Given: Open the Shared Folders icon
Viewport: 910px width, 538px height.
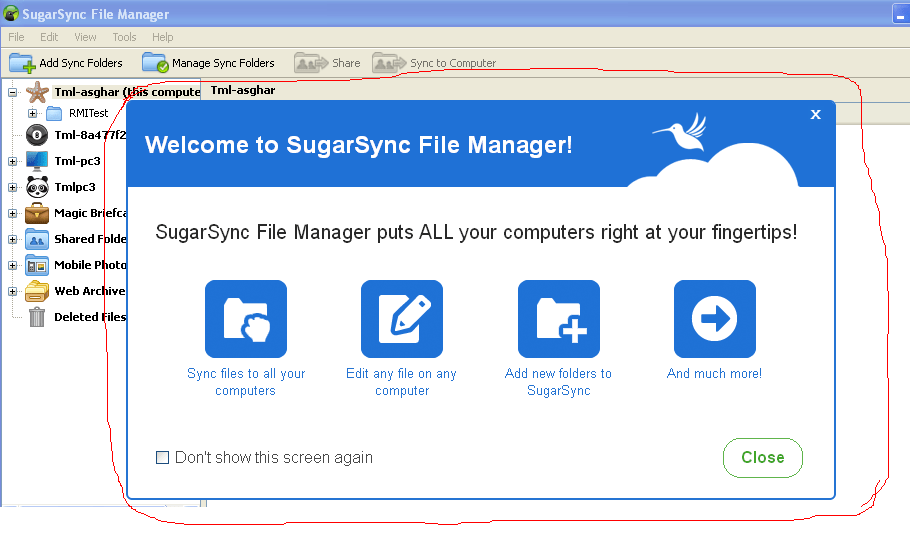Looking at the screenshot, I should coord(37,239).
